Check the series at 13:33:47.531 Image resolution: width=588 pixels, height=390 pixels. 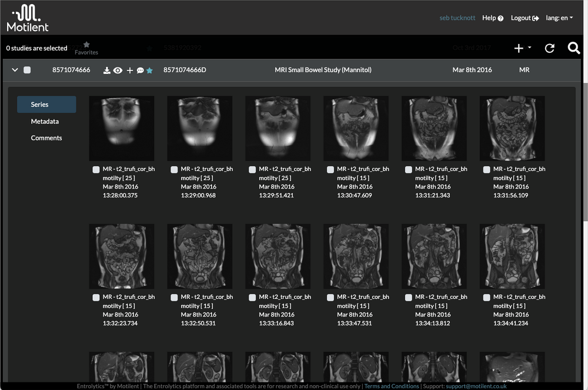[330, 297]
